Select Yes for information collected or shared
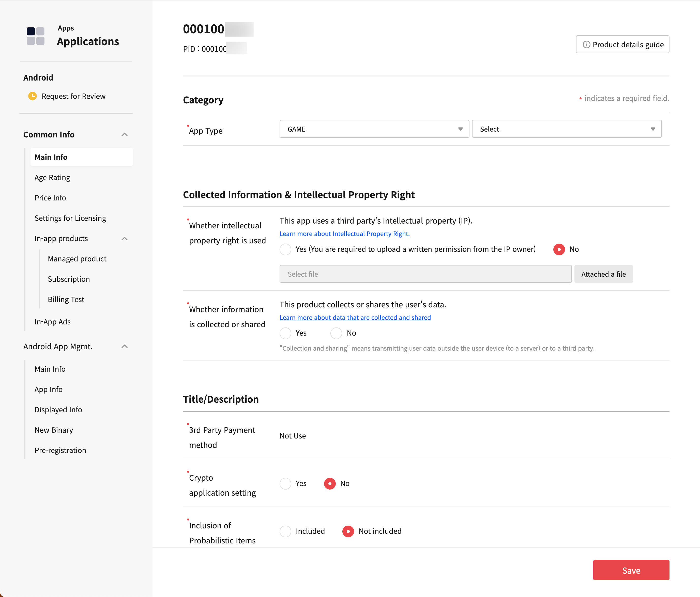This screenshot has width=700, height=597. (x=285, y=333)
